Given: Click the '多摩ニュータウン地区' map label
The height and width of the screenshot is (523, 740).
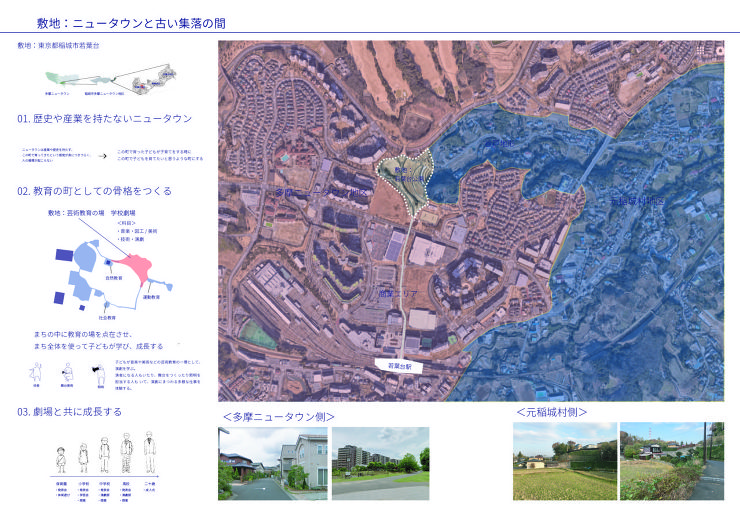Looking at the screenshot, I should [321, 193].
